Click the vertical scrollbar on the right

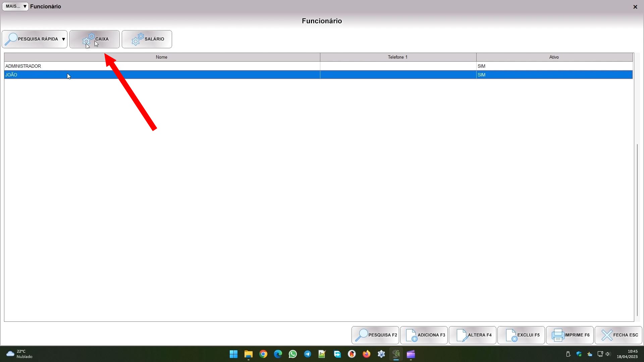[x=637, y=230]
